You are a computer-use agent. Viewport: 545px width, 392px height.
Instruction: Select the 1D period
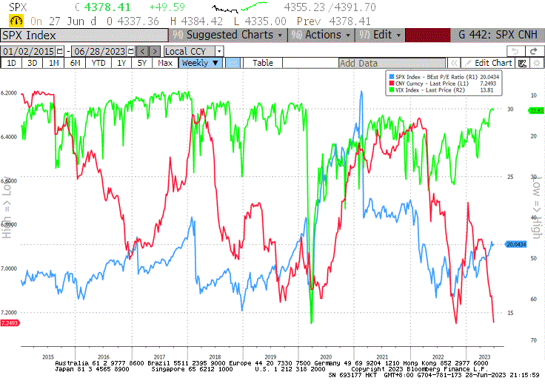tap(11, 63)
